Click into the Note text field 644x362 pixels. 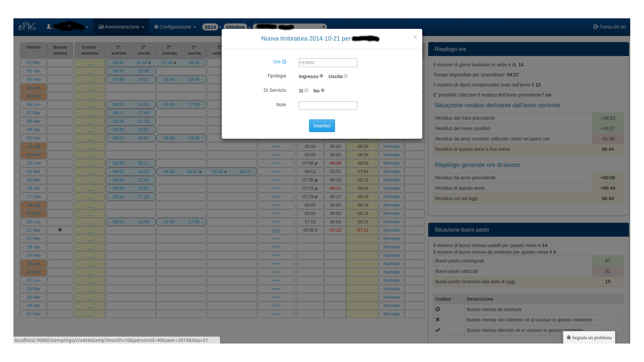[x=328, y=106]
